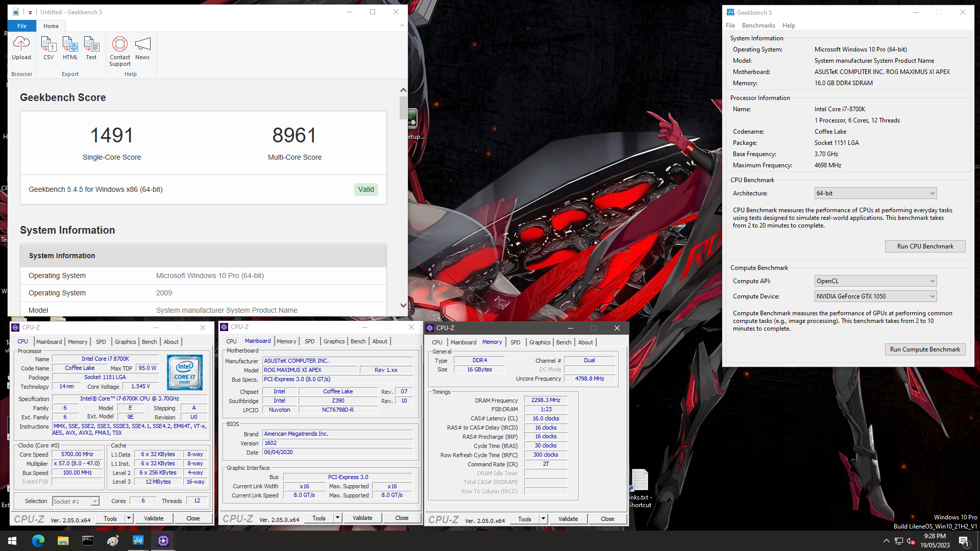980x551 pixels.
Task: Open the File menu in Geekbench 5 window
Action: coord(730,26)
